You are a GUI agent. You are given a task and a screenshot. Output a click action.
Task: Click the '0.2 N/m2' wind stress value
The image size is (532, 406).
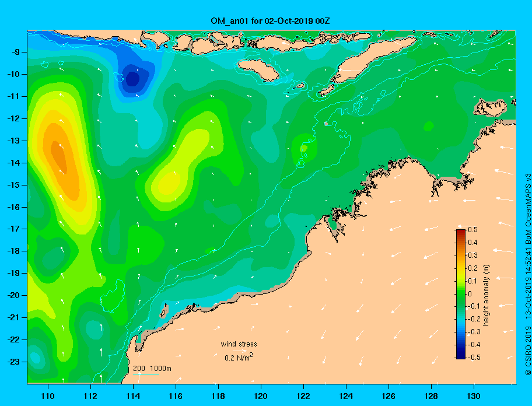pos(239,357)
